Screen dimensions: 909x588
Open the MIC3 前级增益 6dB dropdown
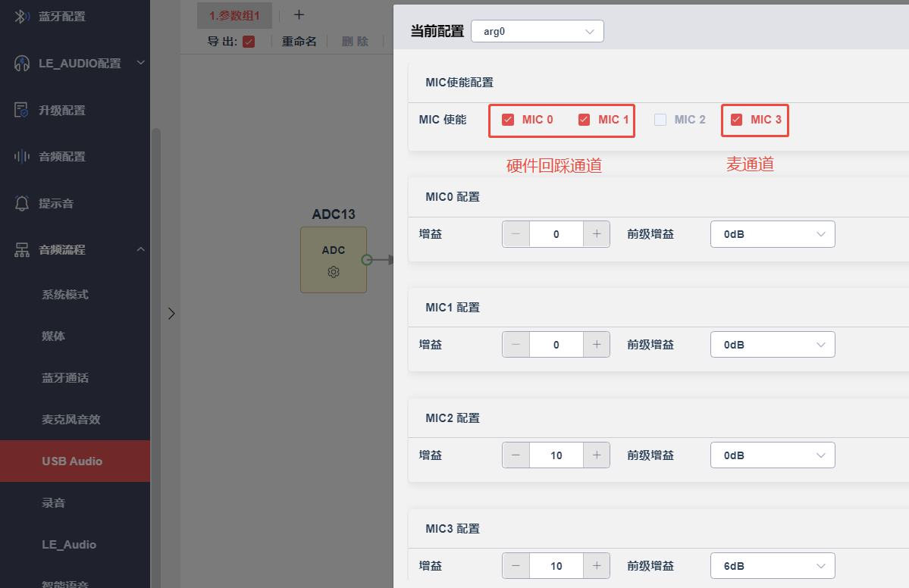point(773,566)
